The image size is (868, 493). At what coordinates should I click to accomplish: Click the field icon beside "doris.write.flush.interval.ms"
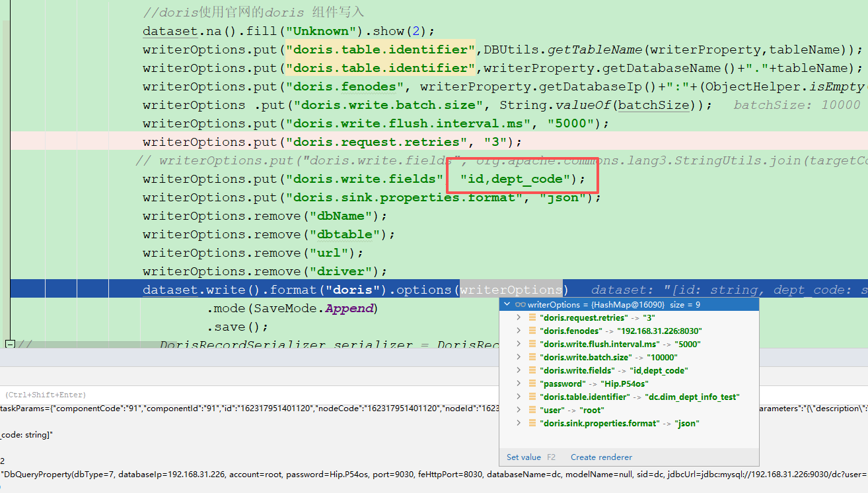click(532, 344)
